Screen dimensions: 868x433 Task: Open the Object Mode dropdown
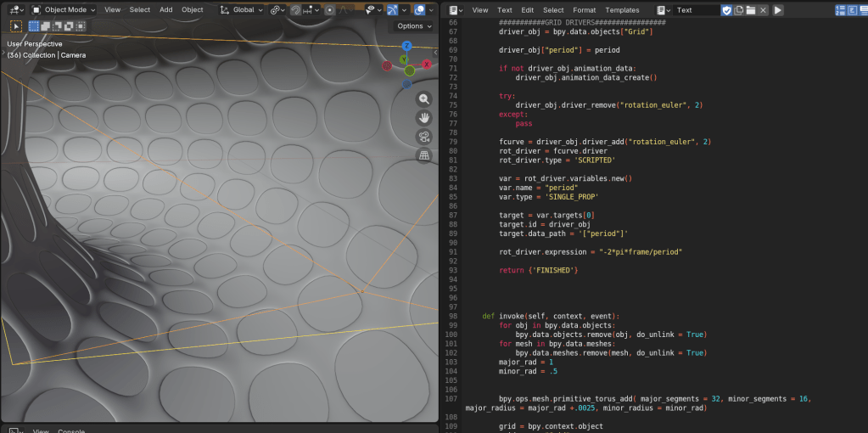pos(64,10)
